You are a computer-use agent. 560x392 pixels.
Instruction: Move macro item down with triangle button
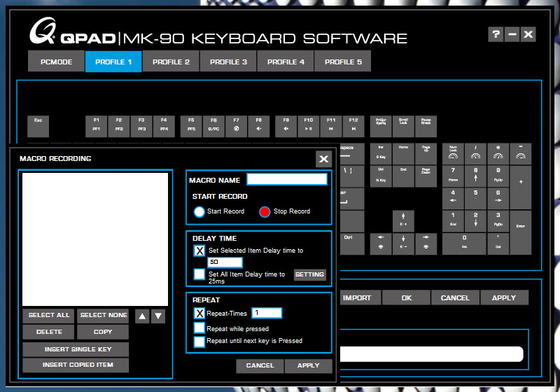(x=158, y=316)
